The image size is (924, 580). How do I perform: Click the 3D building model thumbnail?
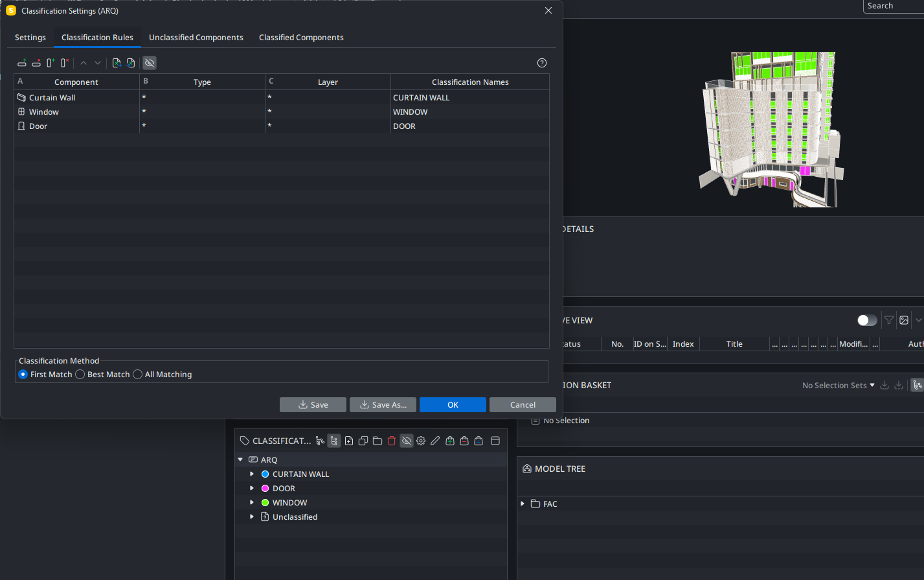click(771, 130)
